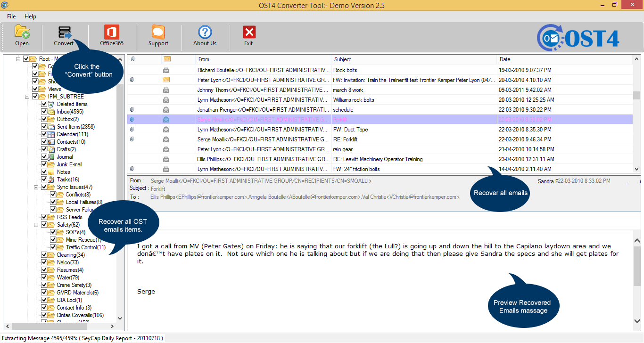This screenshot has height=343, width=644.
Task: Click the Contacts(10) folder icon
Action: click(x=51, y=142)
